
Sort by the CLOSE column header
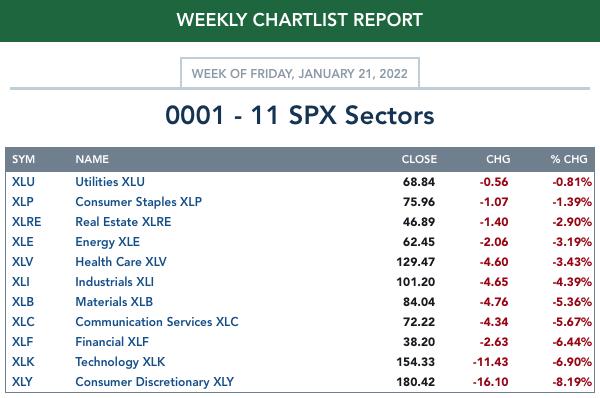(419, 159)
